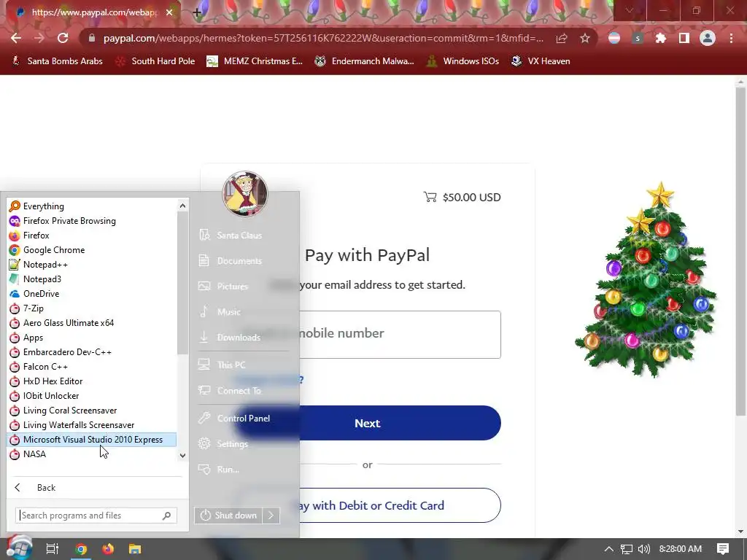747x560 pixels.
Task: Reload the PayPal page
Action: pyautogui.click(x=63, y=38)
